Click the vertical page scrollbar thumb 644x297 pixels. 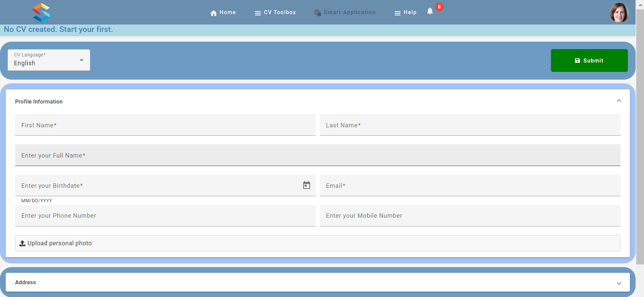(640, 137)
